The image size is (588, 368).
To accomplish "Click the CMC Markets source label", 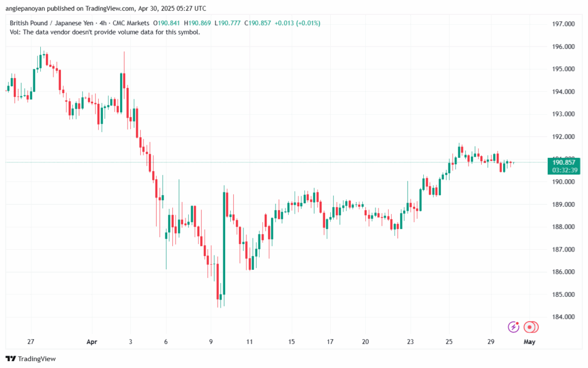I will pyautogui.click(x=131, y=23).
